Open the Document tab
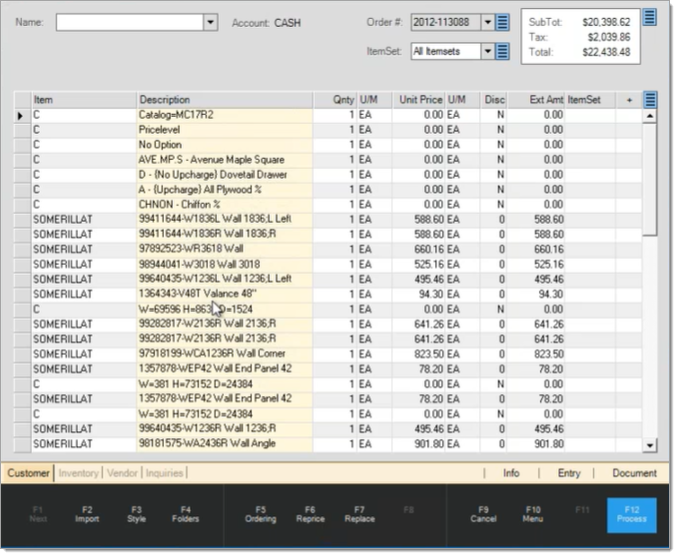The width and height of the screenshot is (677, 556). (634, 473)
